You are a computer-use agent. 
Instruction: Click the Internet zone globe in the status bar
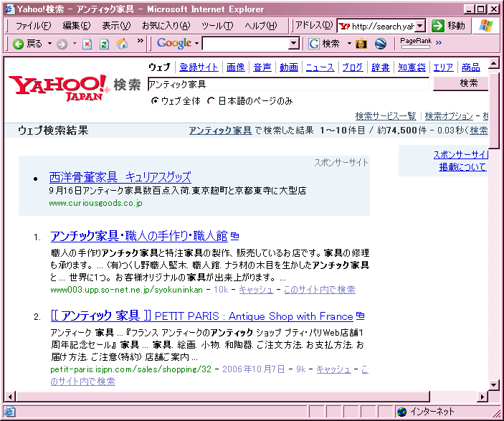[401, 412]
